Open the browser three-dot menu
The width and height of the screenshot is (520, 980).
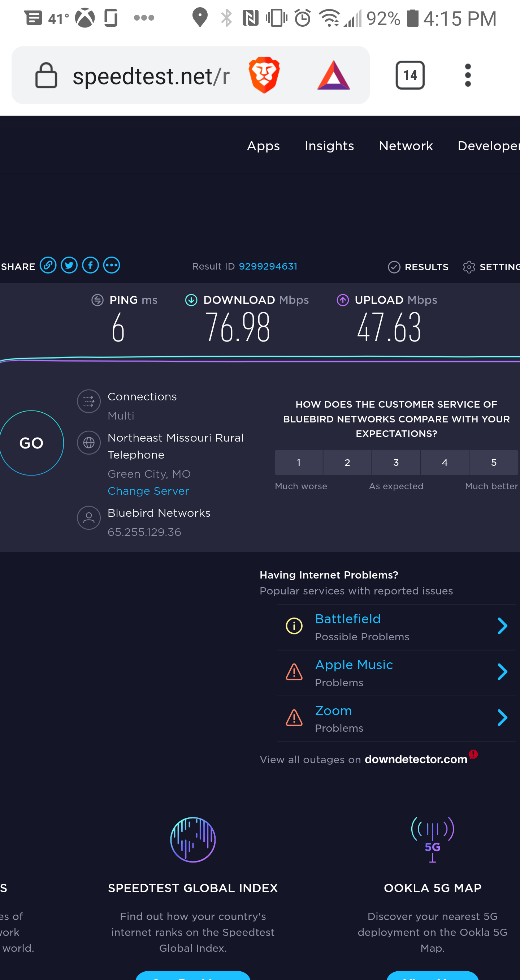click(468, 75)
